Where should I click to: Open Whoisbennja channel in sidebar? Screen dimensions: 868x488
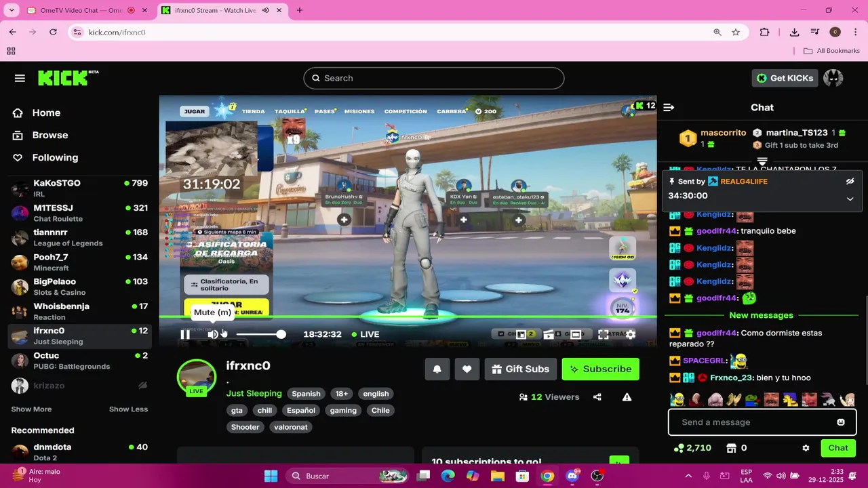click(80, 311)
